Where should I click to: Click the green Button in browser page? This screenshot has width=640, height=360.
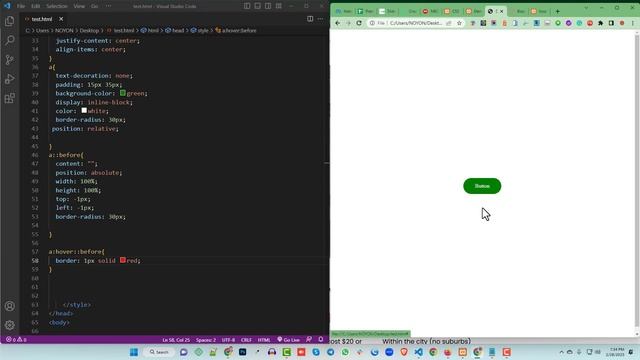(482, 186)
